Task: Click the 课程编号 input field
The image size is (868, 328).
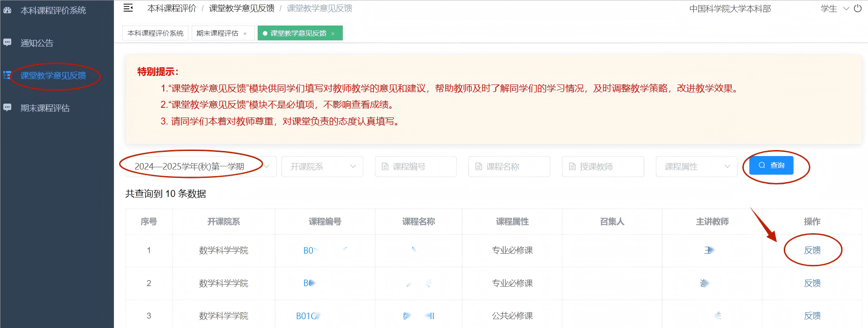Action: (416, 166)
